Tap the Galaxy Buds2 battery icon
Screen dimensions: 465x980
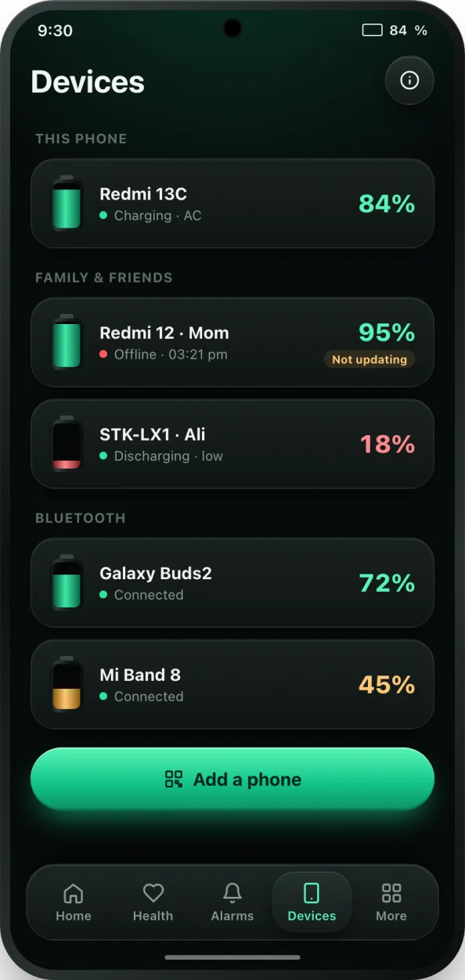point(67,582)
